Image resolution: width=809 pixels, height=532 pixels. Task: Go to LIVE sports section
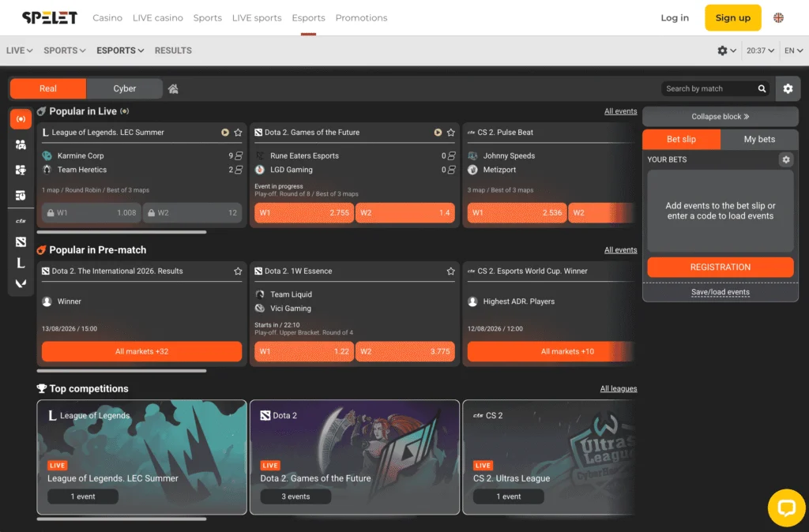(257, 17)
